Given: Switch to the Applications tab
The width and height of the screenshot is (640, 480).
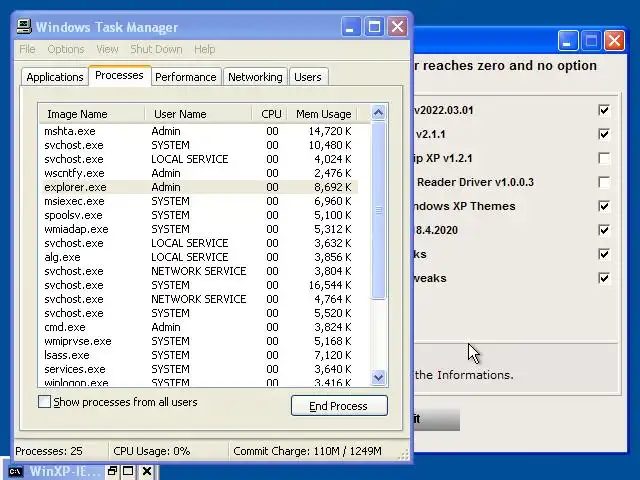Looking at the screenshot, I should click(x=55, y=77).
